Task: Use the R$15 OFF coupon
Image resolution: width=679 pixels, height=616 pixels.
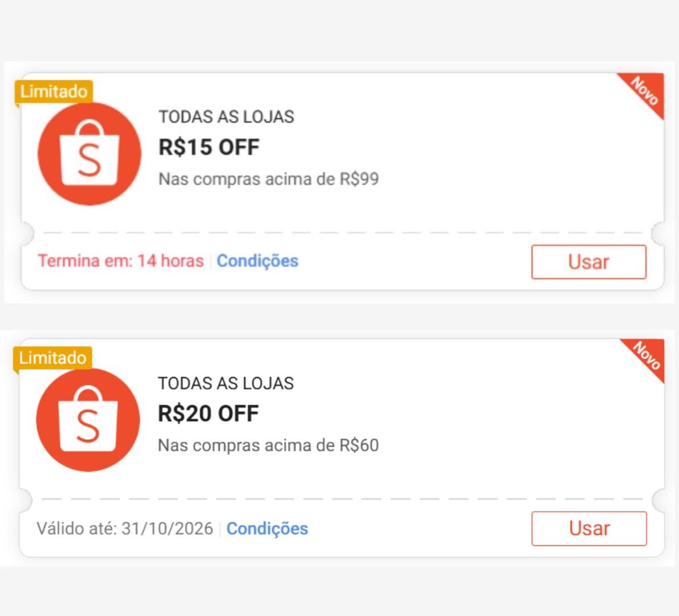Action: 589,262
